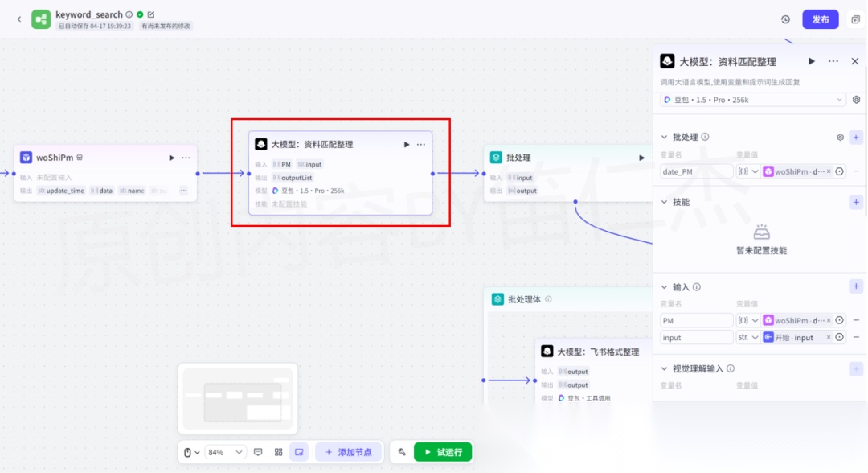
Task: Open the type dropdown for date_PM
Action: 747,171
